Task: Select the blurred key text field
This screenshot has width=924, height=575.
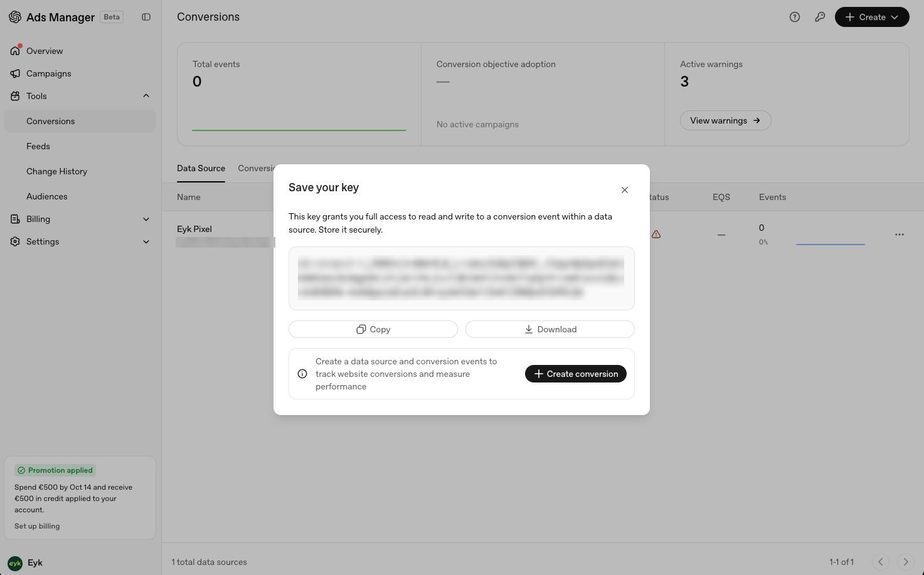Action: click(x=462, y=278)
